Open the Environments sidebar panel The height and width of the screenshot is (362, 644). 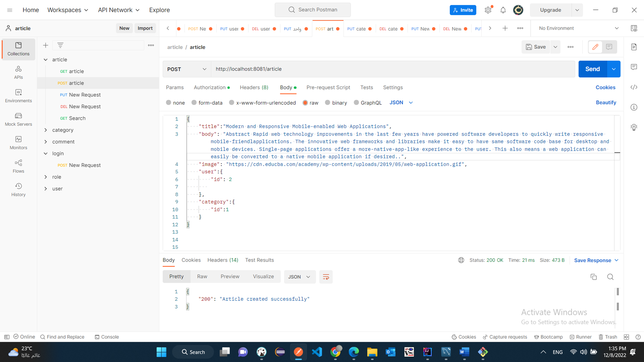[x=18, y=96]
